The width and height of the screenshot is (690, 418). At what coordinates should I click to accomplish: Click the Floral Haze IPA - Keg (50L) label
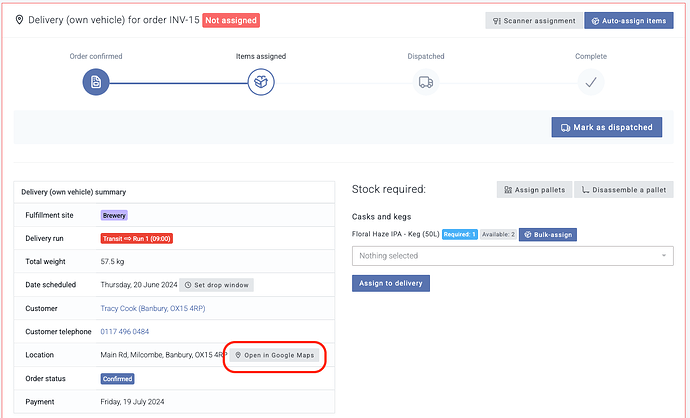click(395, 234)
